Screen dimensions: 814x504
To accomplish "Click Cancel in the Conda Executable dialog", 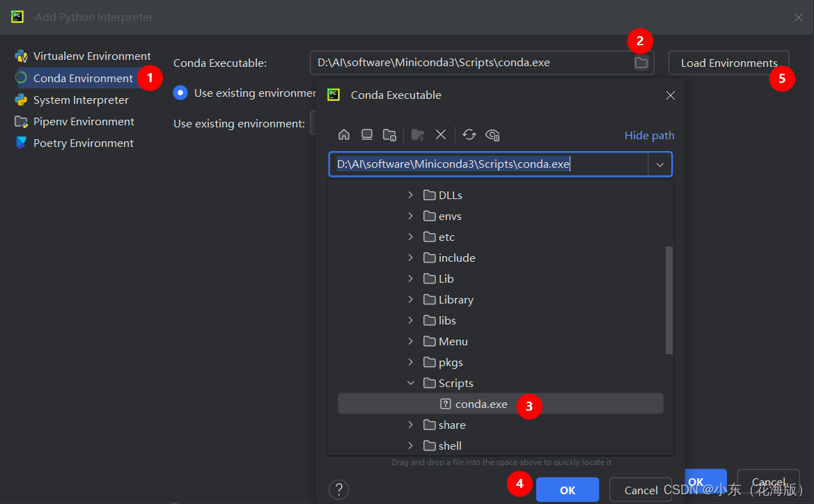I will pos(641,490).
